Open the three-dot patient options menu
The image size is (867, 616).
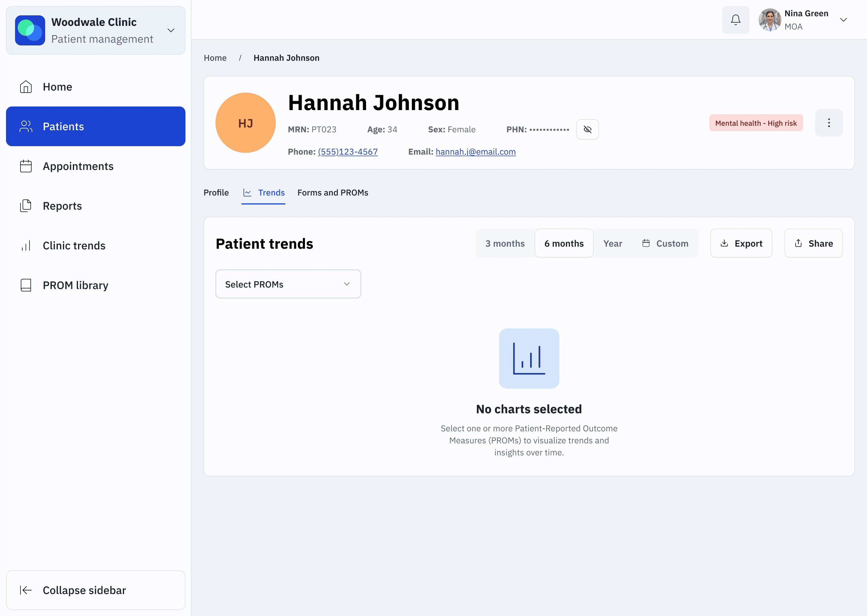[829, 122]
